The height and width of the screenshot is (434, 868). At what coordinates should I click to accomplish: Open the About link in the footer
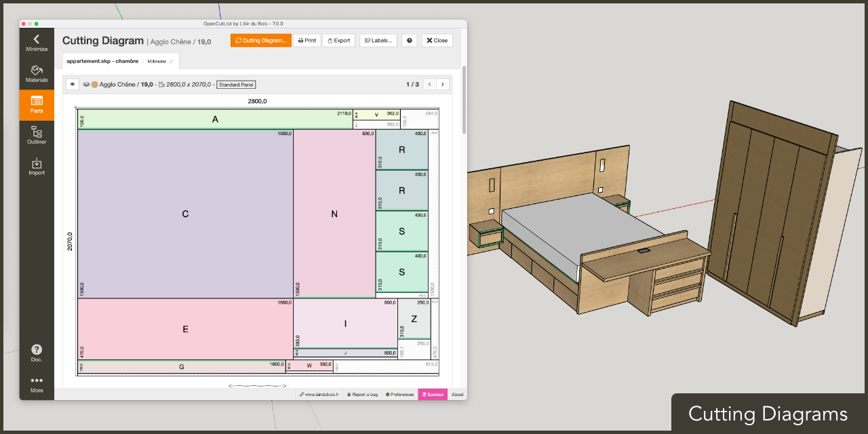(458, 394)
